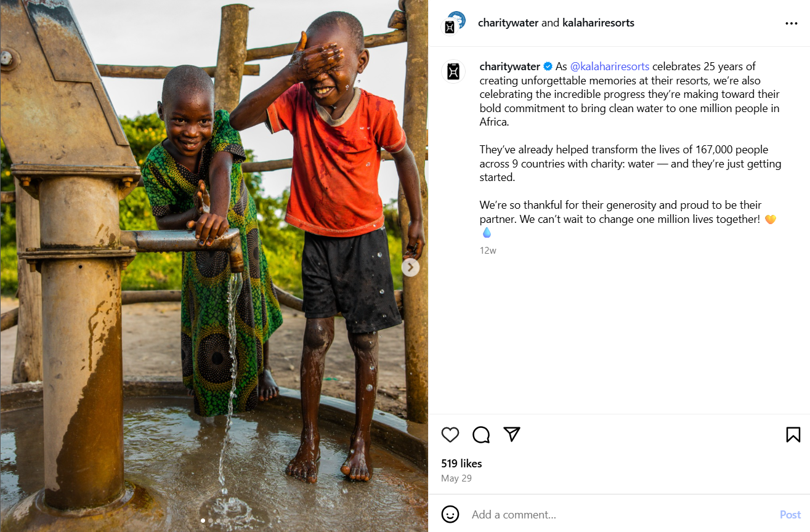Go to the next photo in the carousel
The width and height of the screenshot is (810, 532).
point(410,267)
